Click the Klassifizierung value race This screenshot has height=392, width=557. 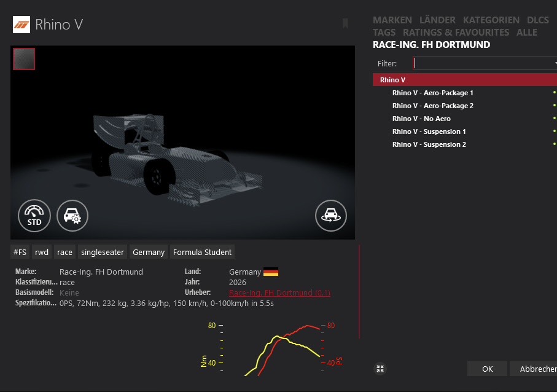[67, 283]
